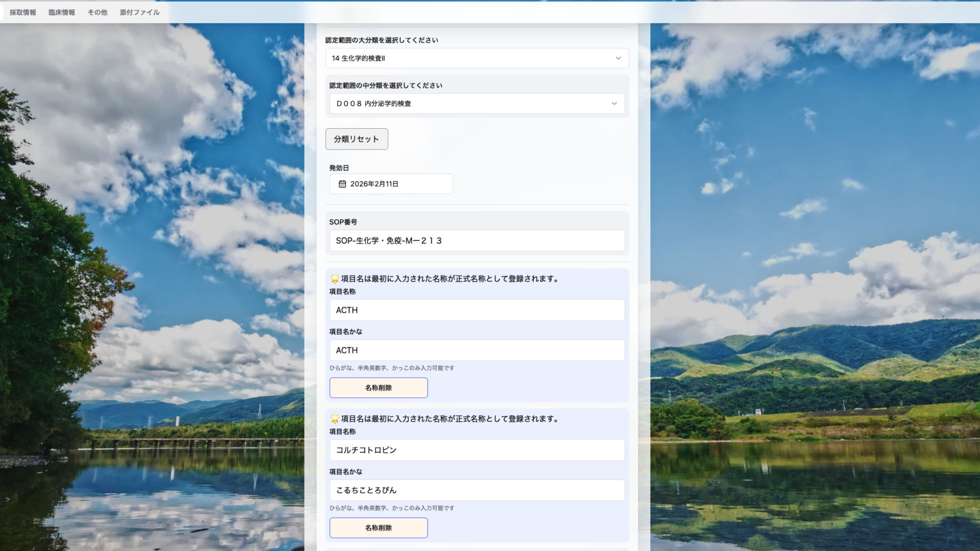This screenshot has width=980, height=551.
Task: Switch to the 臨床情報 tab
Action: click(61, 12)
